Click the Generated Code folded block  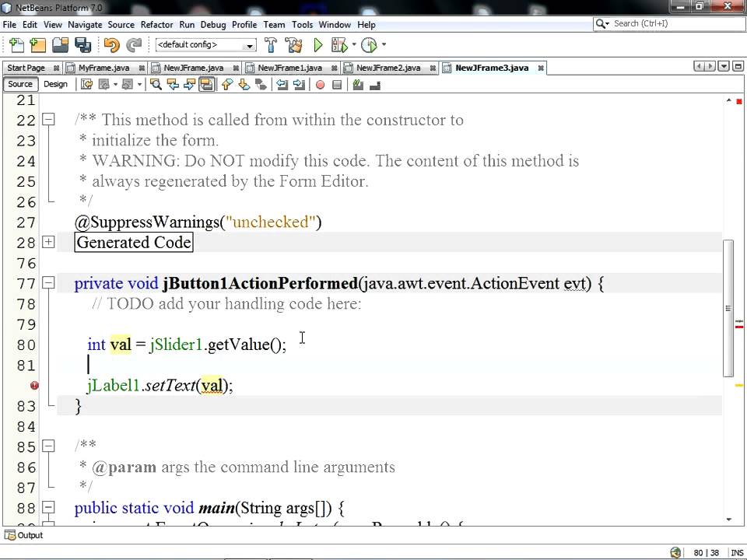pyautogui.click(x=134, y=243)
